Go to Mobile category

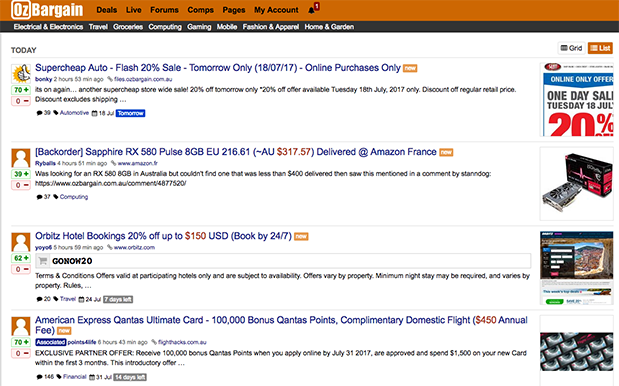pyautogui.click(x=227, y=27)
